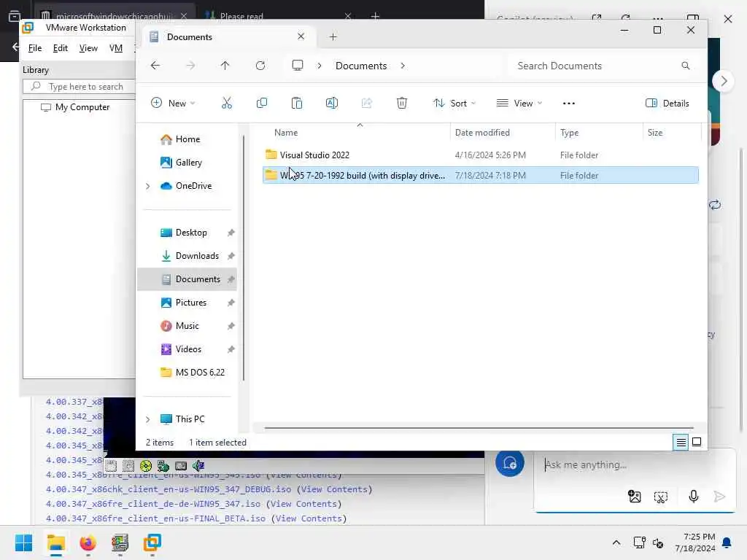The image size is (747, 560).
Task: Switch to details list view icon in status bar
Action: point(681,443)
